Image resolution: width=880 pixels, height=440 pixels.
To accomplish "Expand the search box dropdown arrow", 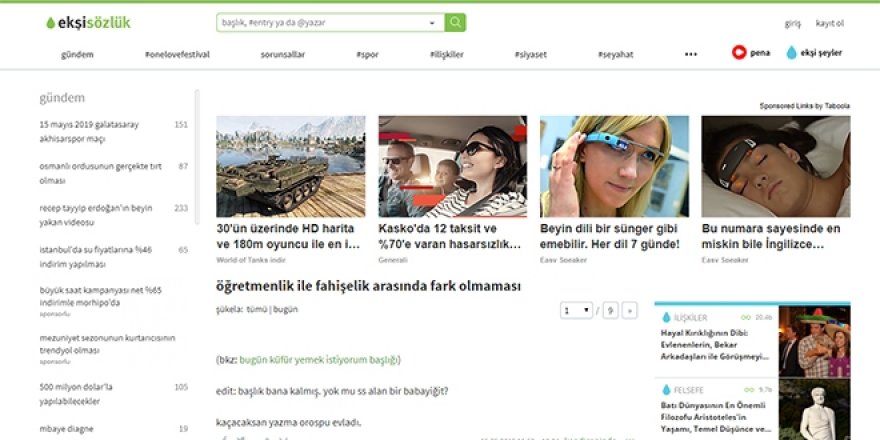I will click(432, 22).
